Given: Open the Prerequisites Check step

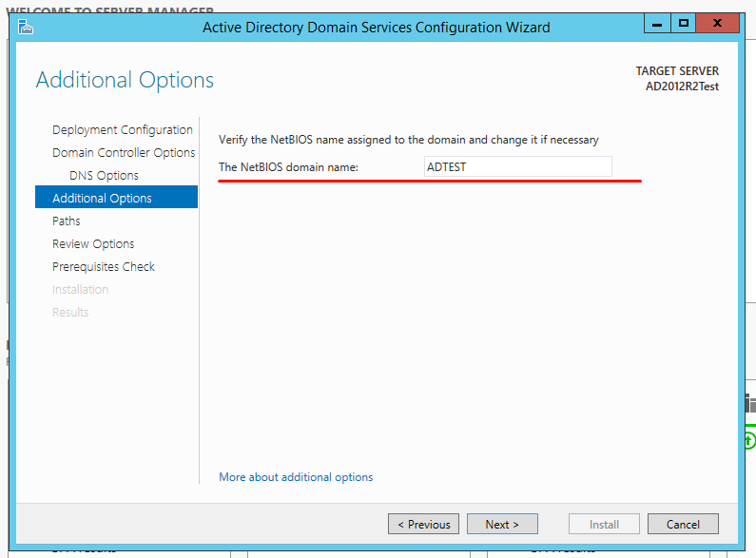Looking at the screenshot, I should pyautogui.click(x=104, y=266).
